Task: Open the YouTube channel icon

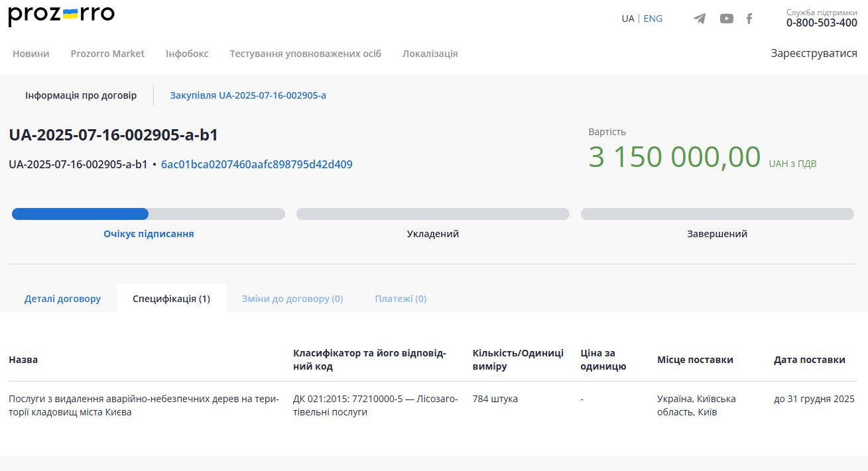Action: pyautogui.click(x=727, y=19)
